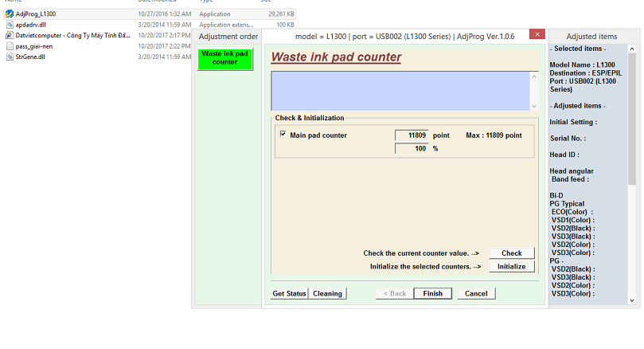The width and height of the screenshot is (644, 349).
Task: Click the Datvietcomputer shortcut icon
Action: tap(10, 35)
